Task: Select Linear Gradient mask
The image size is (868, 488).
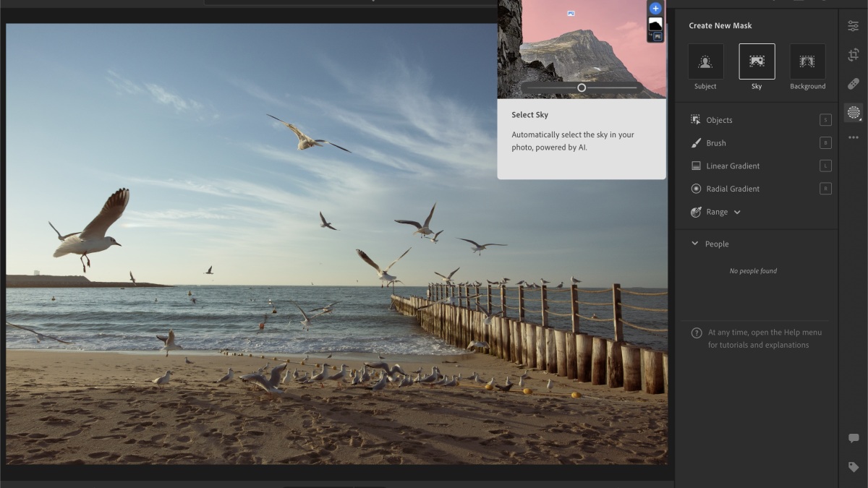Action: [733, 166]
